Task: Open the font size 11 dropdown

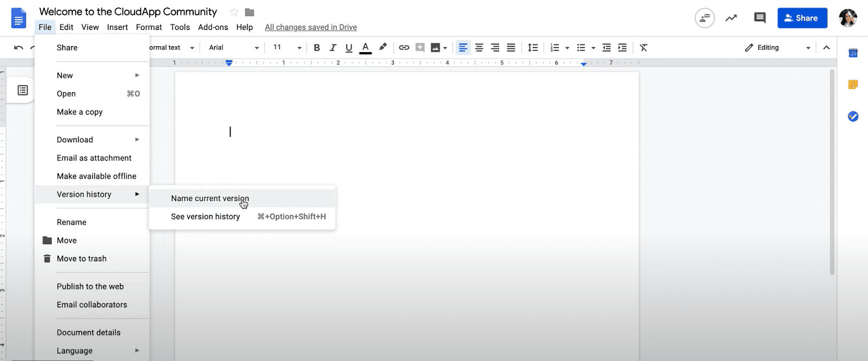Action: pos(286,48)
